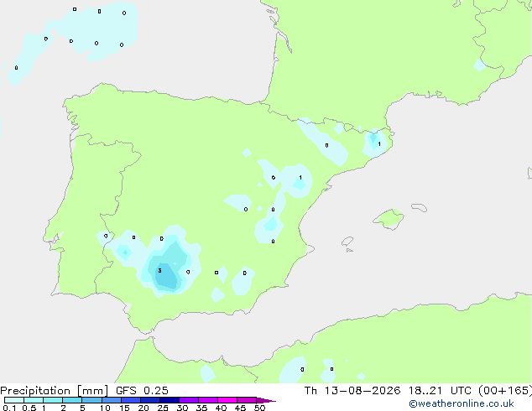Screen dimensions: 532x411
Task: Select the purple 30 mm legend swatch
Action: click(189, 400)
